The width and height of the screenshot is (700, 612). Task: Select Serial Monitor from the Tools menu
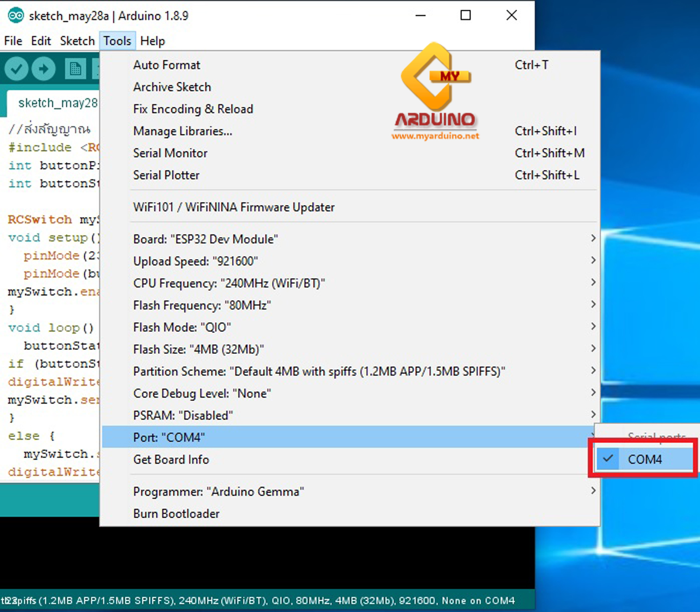click(x=170, y=153)
